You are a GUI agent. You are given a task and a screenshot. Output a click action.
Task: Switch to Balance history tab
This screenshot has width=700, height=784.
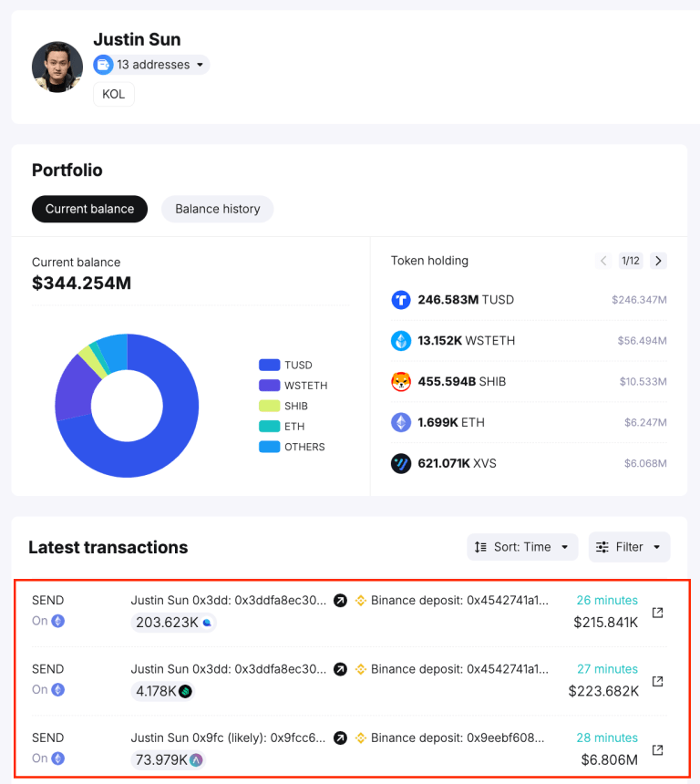pos(218,209)
